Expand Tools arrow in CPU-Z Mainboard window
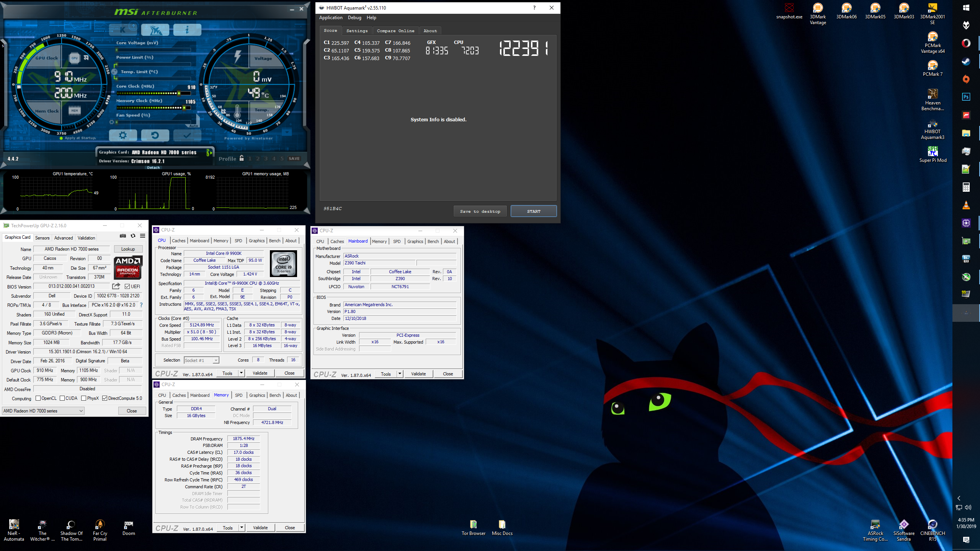 (x=400, y=374)
